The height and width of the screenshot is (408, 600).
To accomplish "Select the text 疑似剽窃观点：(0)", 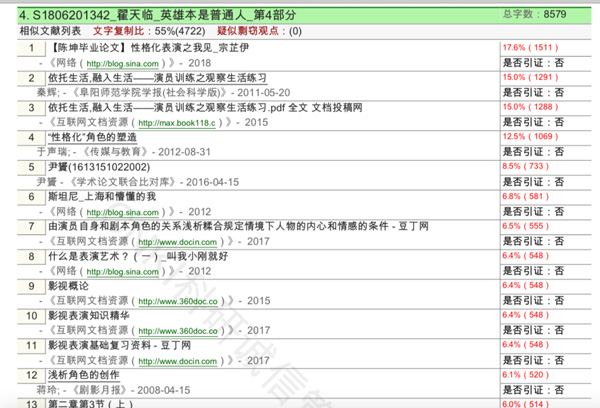I will coord(259,31).
